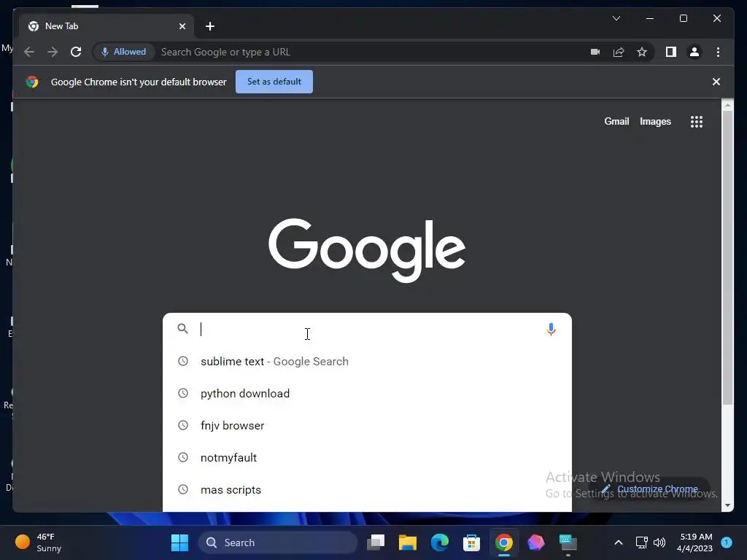Open Chrome side panel

point(671,52)
